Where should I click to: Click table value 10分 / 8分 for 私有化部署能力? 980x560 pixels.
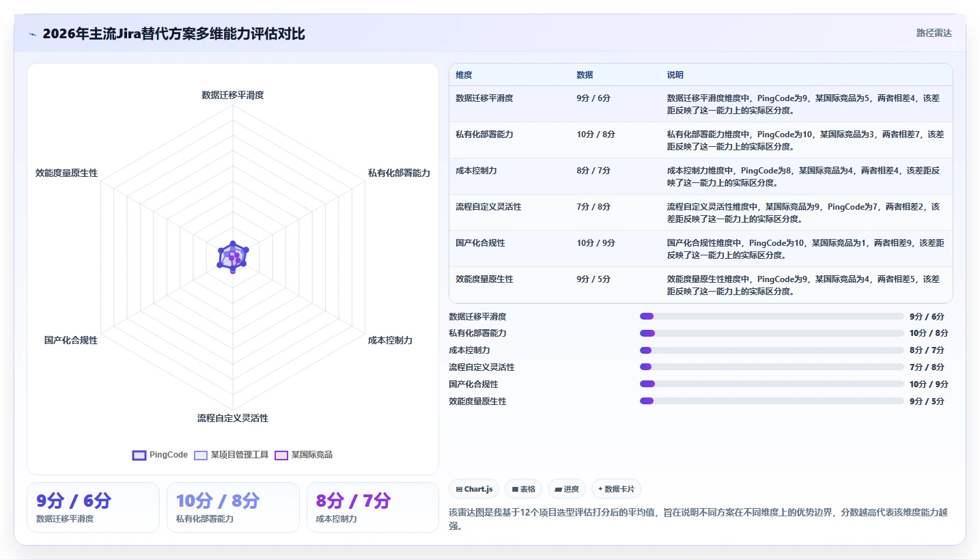coord(596,135)
